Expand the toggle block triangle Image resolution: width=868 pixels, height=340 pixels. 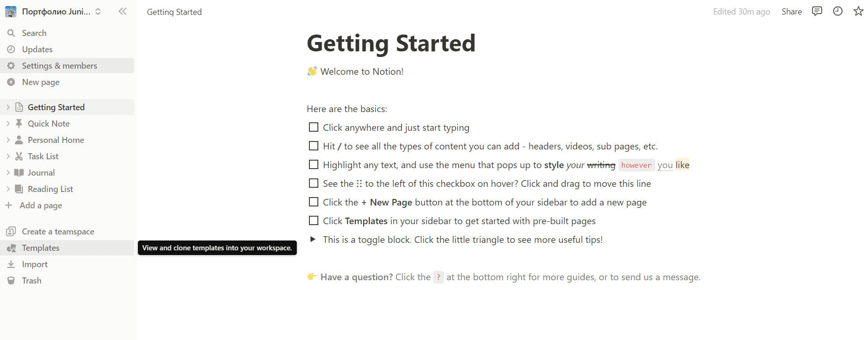point(313,239)
